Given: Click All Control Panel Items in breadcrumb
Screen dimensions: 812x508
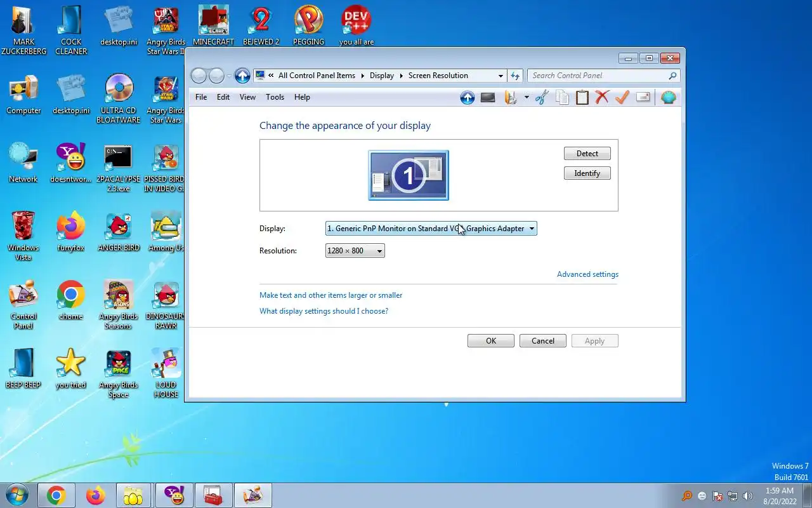Looking at the screenshot, I should pos(317,76).
